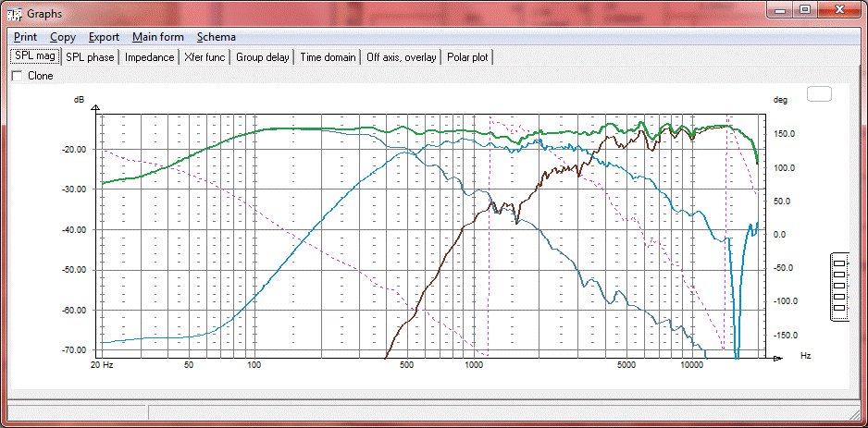Click the 20 Hz frequency axis label
868x428 pixels.
(102, 365)
